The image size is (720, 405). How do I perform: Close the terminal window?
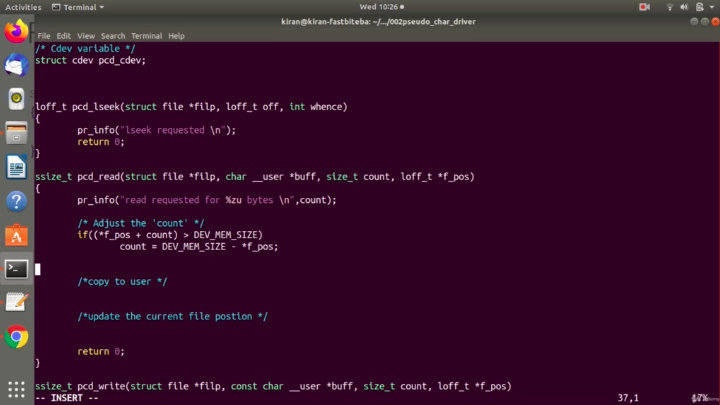pos(715,22)
